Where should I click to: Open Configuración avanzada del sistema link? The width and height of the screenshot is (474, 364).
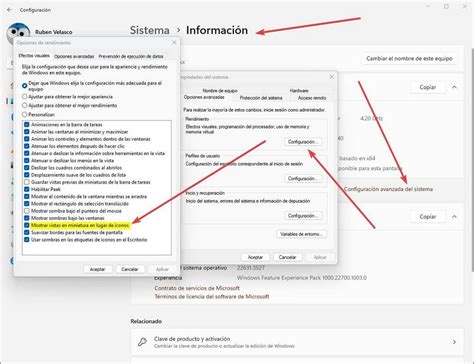(x=388, y=189)
